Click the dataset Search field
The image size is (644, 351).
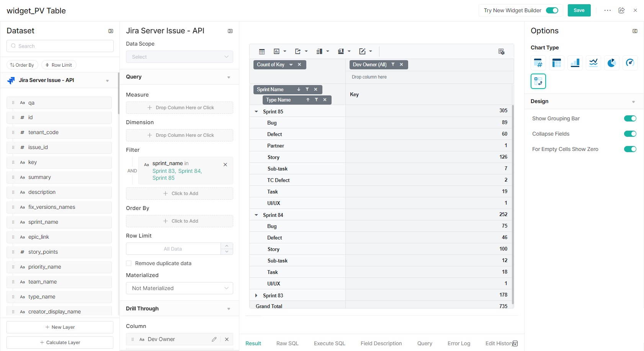point(60,46)
